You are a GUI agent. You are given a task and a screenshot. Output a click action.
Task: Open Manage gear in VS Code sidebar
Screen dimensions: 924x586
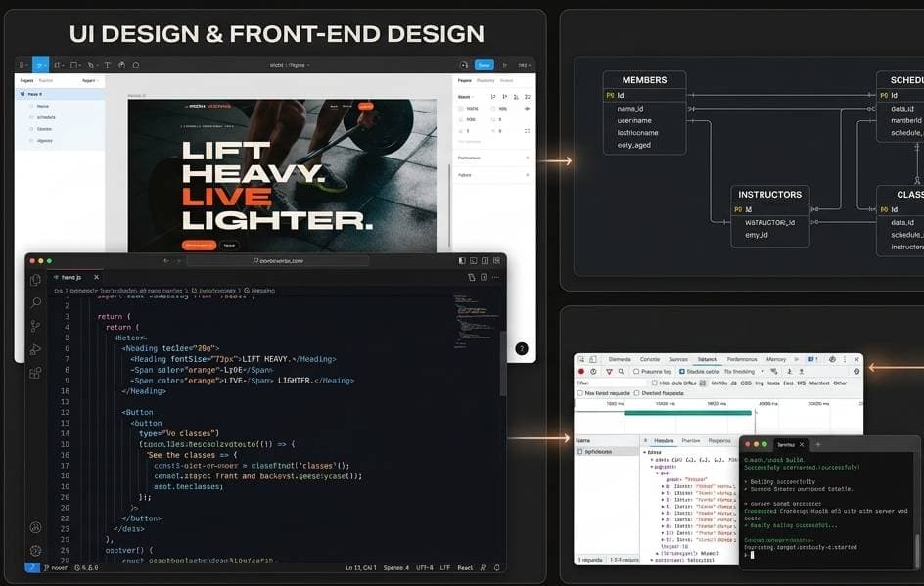(36, 550)
